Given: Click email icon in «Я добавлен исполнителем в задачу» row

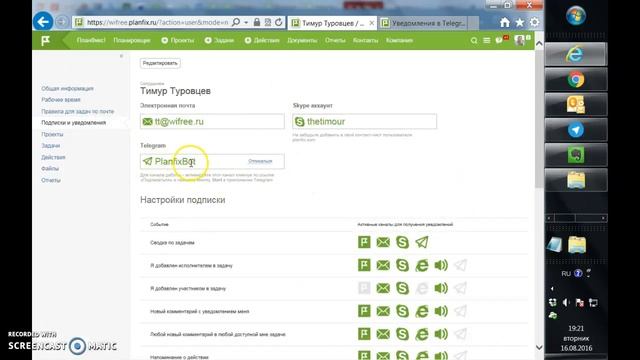Looking at the screenshot, I should [x=383, y=265].
